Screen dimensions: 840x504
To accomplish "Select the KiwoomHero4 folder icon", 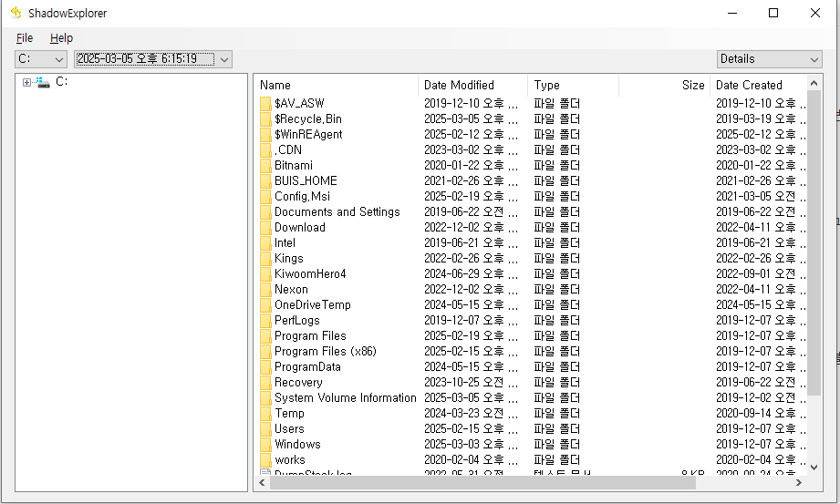I will (265, 274).
